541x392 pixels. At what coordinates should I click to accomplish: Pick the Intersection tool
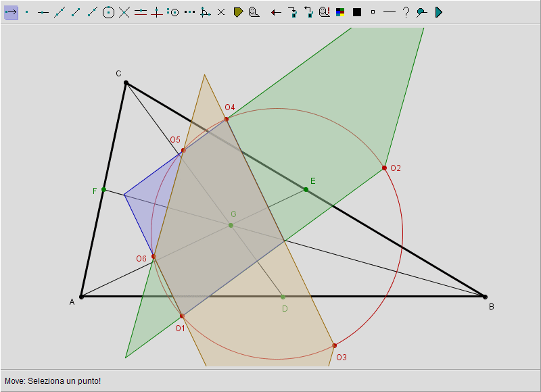[x=124, y=12]
